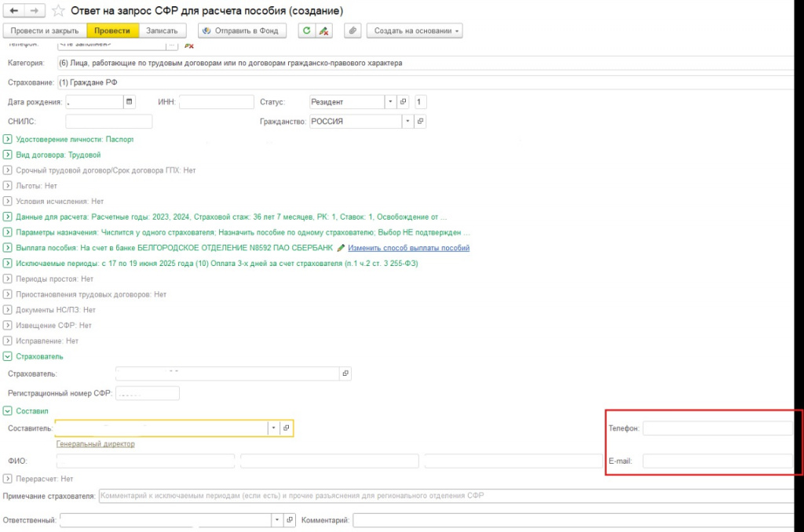Expand the Условия исчисления section
Screen dimensions: 804x532
pos(8,202)
